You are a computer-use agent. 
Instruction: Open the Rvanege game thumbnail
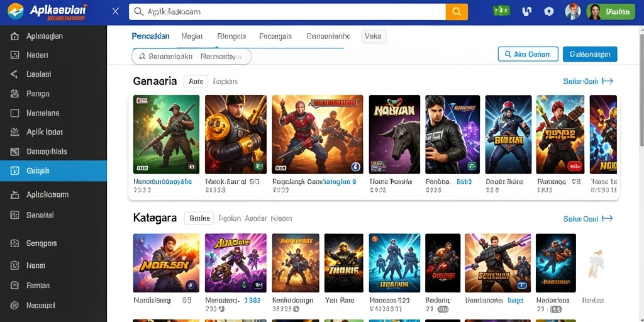pos(560,135)
